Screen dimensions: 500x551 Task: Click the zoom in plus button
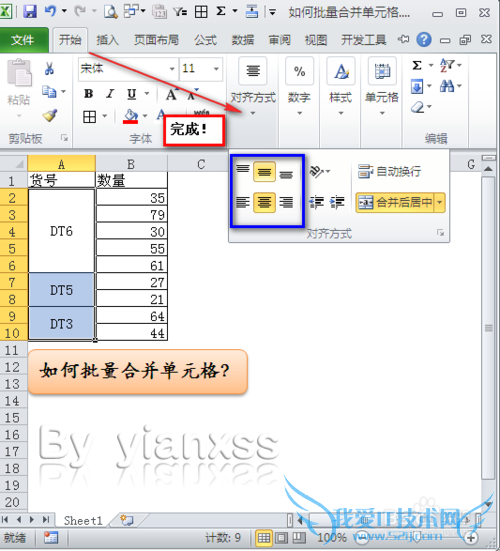pos(471,538)
